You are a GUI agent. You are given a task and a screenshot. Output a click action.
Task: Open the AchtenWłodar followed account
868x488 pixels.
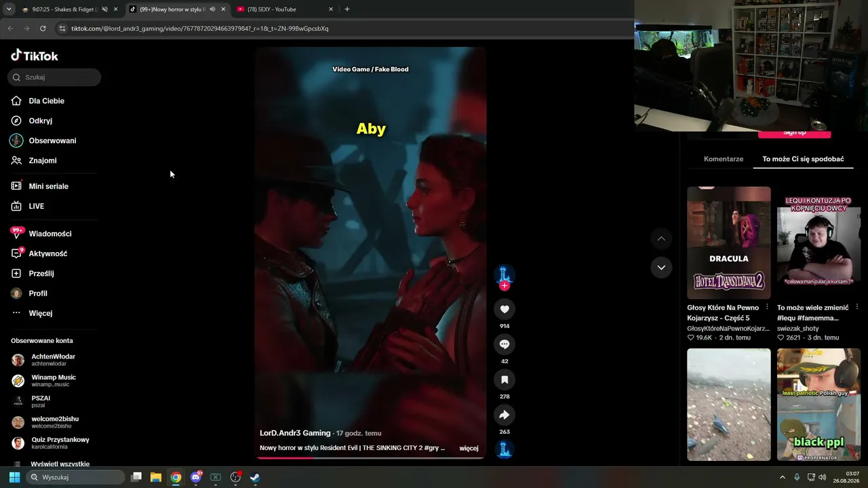(53, 360)
